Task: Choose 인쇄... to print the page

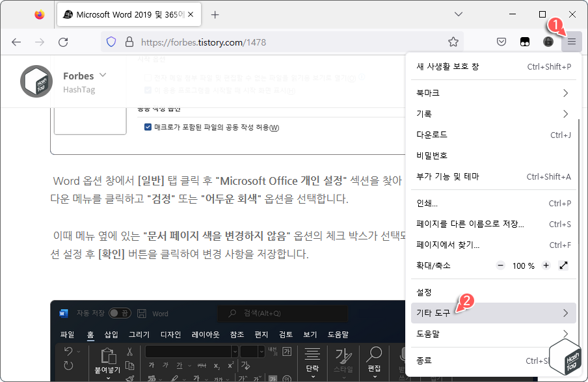Action: [494, 204]
